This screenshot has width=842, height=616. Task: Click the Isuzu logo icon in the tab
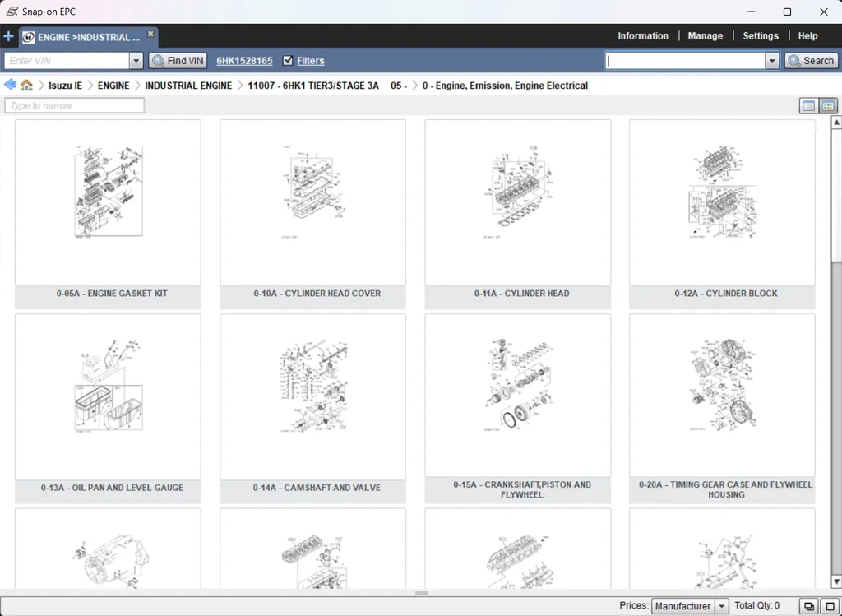[x=29, y=37]
